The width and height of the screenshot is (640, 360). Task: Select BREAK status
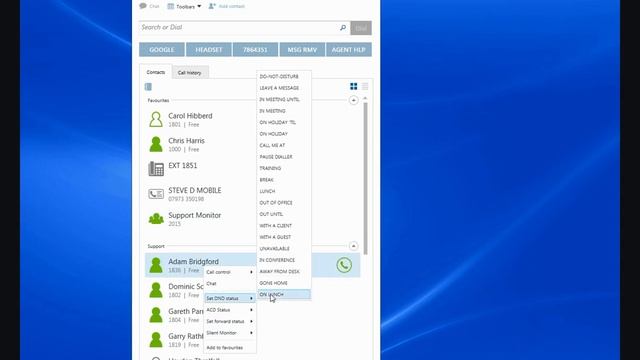(x=284, y=180)
